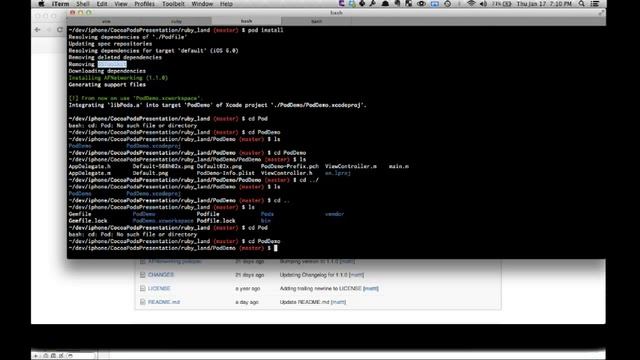
Task: Click the date and time display
Action: coord(544,4)
